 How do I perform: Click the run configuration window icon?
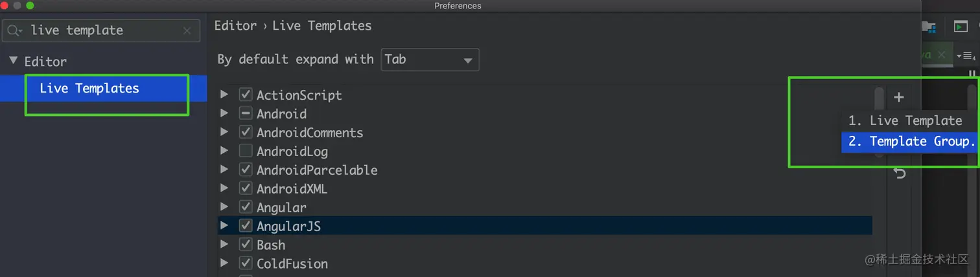961,27
